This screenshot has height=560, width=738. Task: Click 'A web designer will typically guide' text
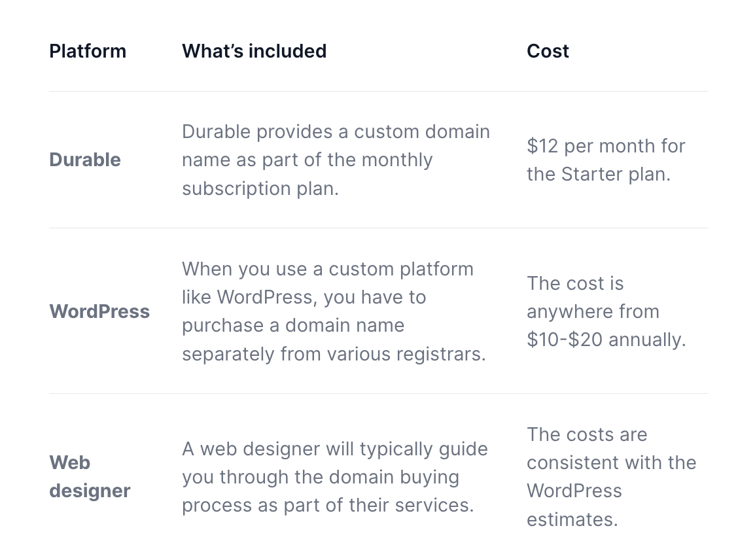[x=334, y=449]
